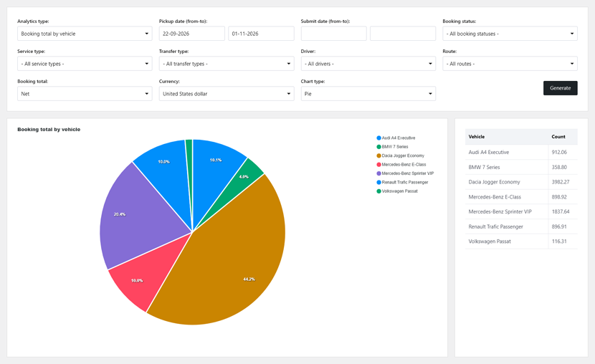Open the Currency dropdown

227,94
